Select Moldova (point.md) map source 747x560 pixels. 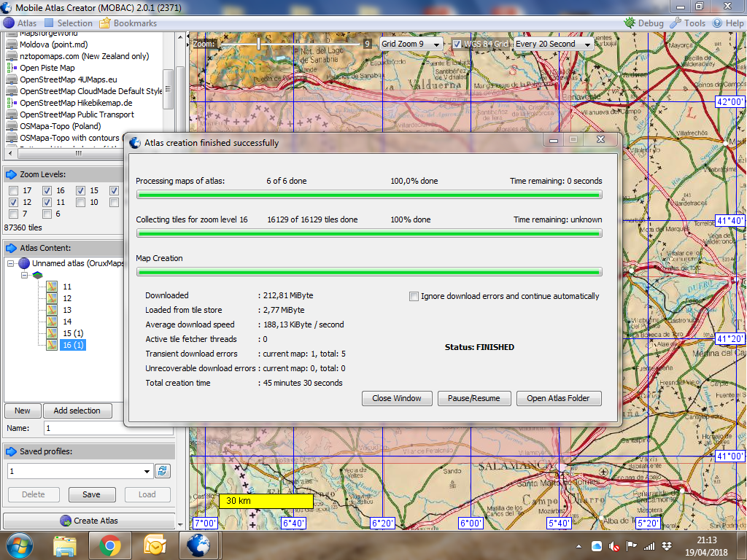click(53, 44)
